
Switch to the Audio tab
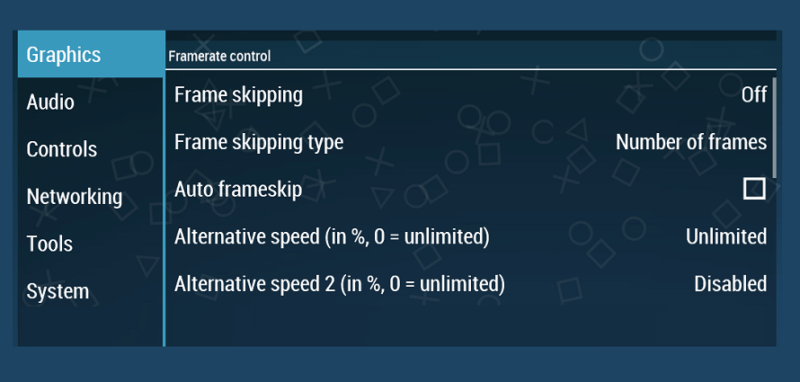point(91,101)
